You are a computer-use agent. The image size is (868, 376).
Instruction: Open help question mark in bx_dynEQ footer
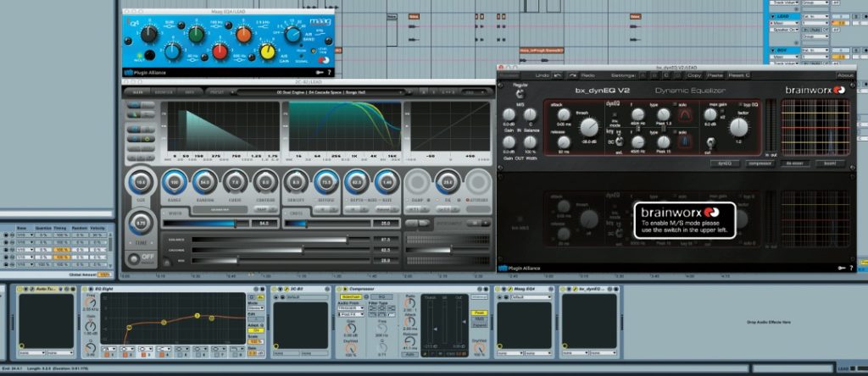(x=851, y=268)
